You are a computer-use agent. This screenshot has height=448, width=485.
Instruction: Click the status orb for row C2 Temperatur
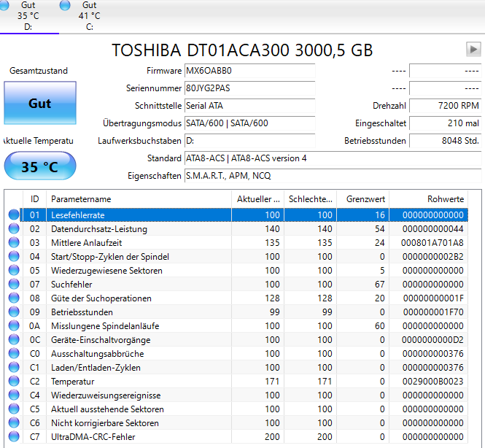pos(14,381)
